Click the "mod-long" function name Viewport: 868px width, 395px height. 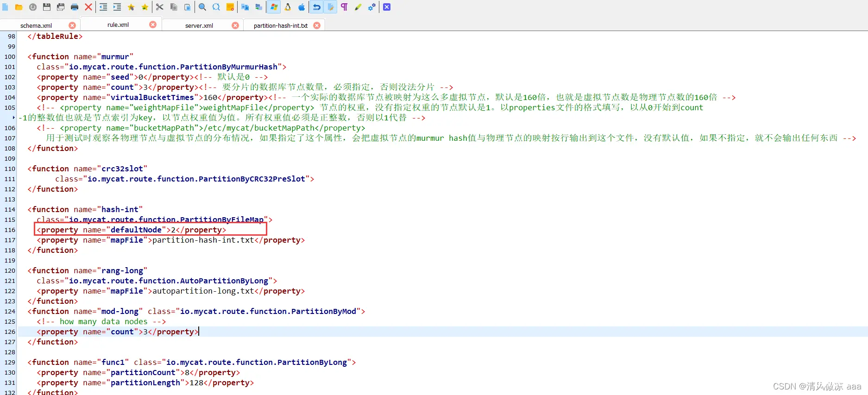[x=120, y=311]
